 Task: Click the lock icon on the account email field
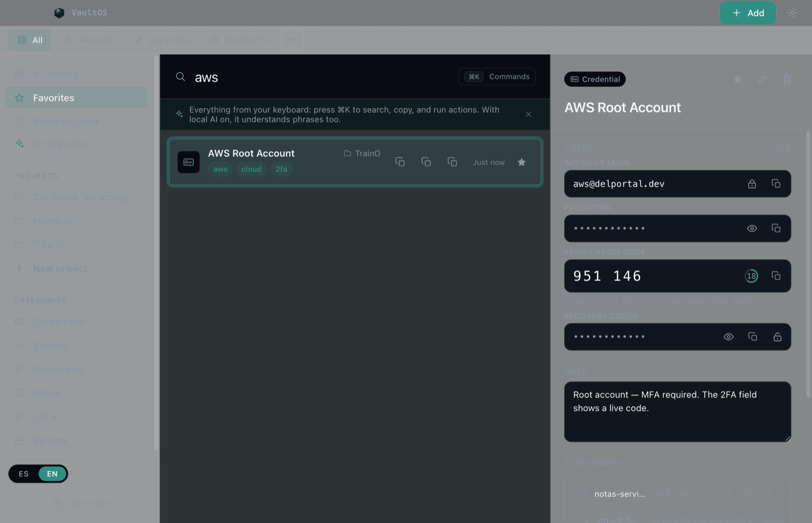pyautogui.click(x=752, y=184)
